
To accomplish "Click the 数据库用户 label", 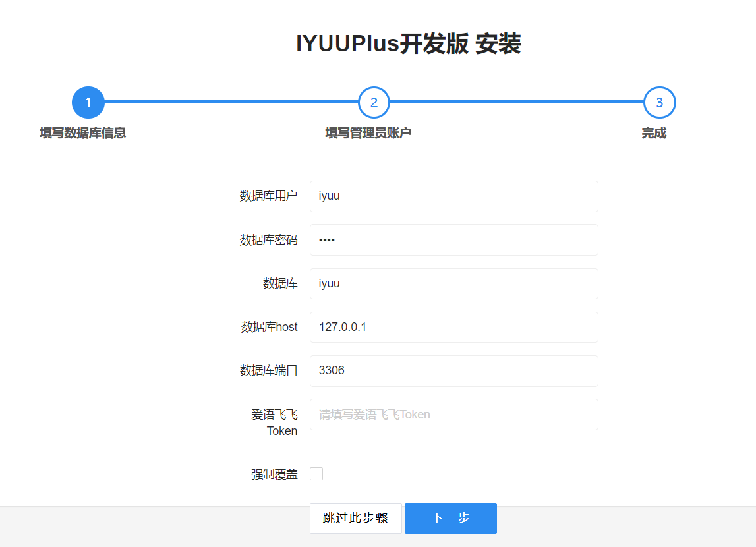I will (x=268, y=196).
